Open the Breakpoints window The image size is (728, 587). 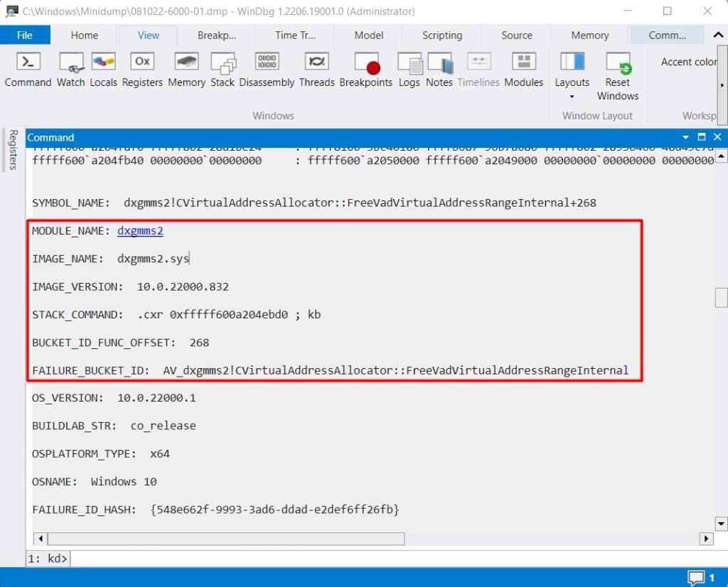click(x=366, y=69)
